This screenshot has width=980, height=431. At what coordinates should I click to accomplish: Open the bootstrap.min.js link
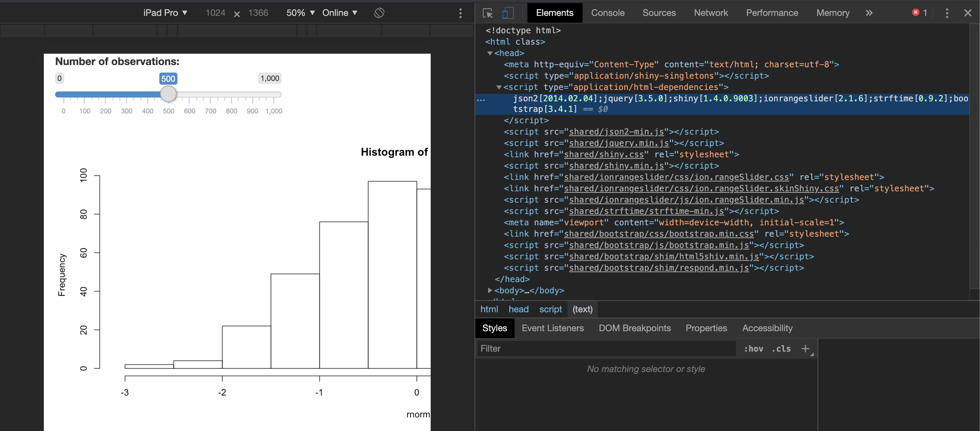point(659,245)
